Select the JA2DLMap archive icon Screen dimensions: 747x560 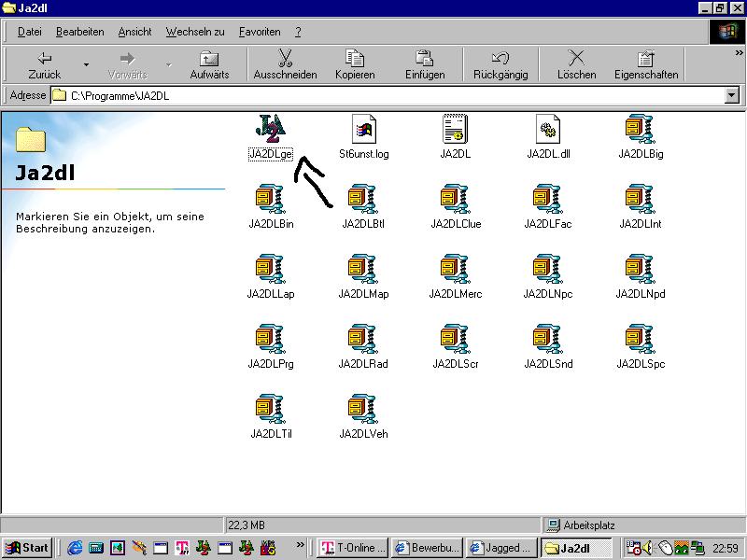coord(363,269)
